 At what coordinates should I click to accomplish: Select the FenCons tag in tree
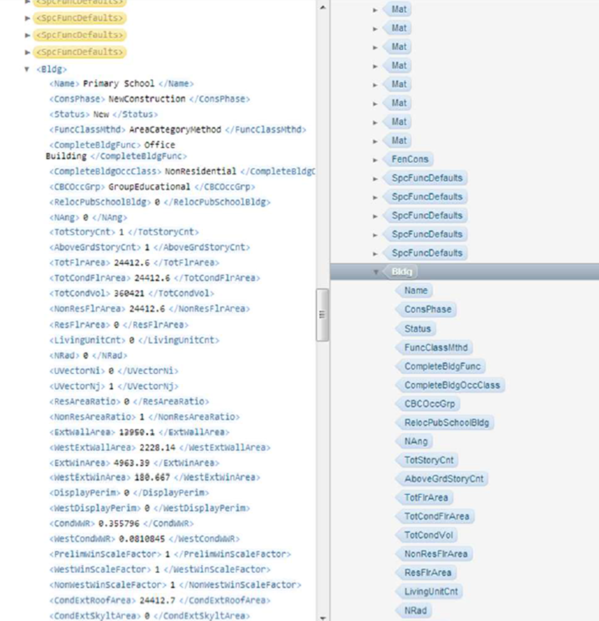point(410,159)
